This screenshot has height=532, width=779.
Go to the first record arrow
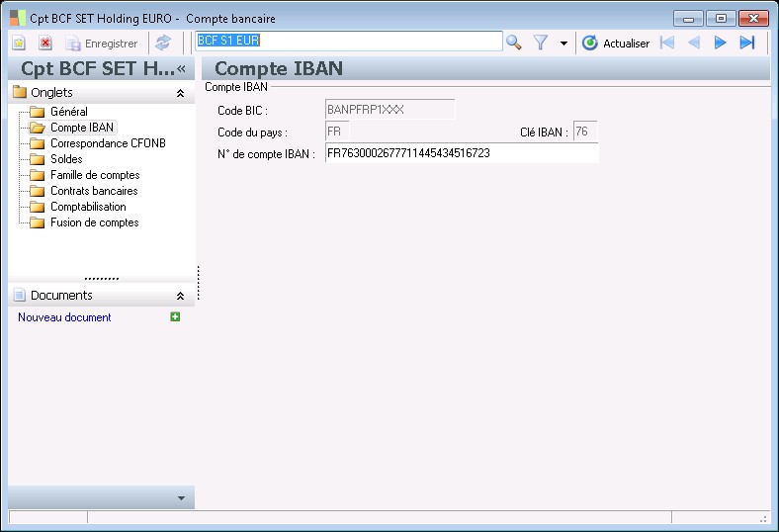click(667, 43)
